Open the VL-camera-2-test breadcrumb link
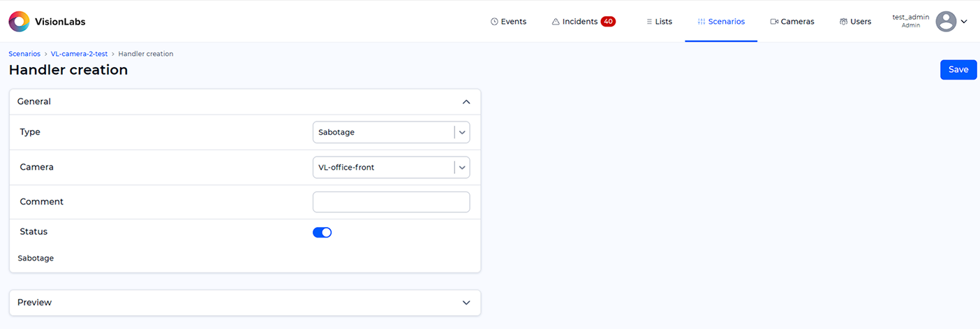980x329 pixels. [79, 54]
